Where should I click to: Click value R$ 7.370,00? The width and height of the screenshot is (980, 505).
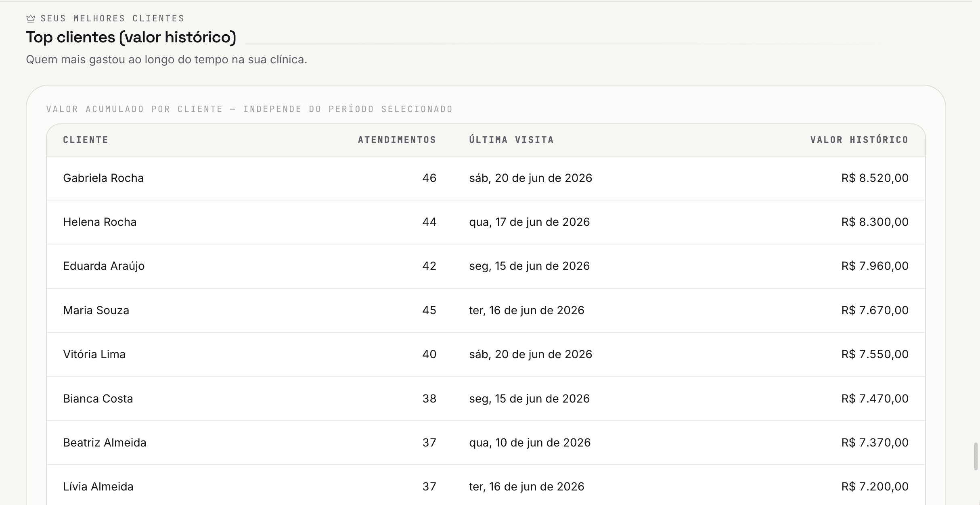(875, 442)
